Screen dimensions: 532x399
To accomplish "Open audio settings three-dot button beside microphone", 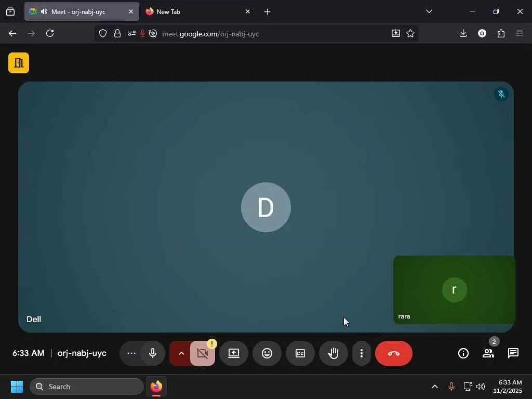I will (131, 353).
